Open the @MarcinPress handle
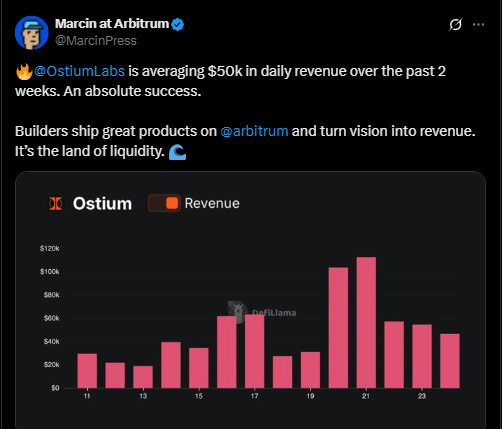Image resolution: width=502 pixels, height=429 pixels. click(96, 41)
